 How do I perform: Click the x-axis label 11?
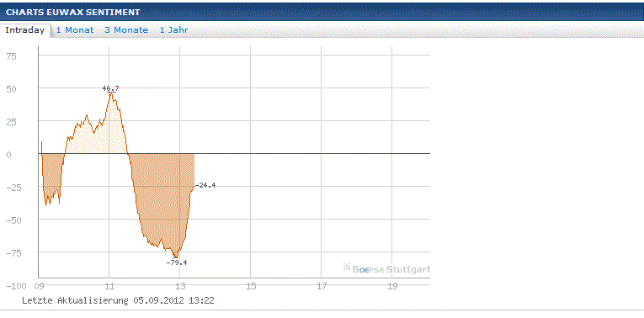pyautogui.click(x=110, y=286)
